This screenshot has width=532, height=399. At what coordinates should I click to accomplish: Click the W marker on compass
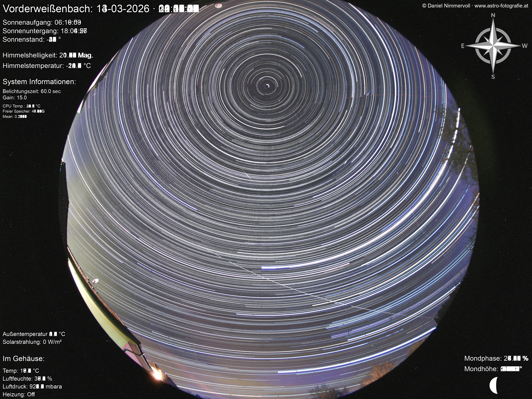525,46
